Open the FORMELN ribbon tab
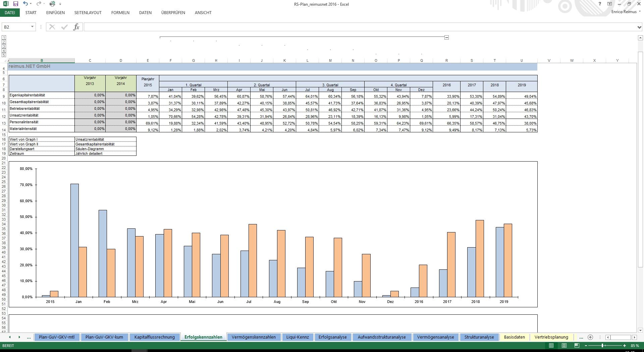 (x=120, y=12)
